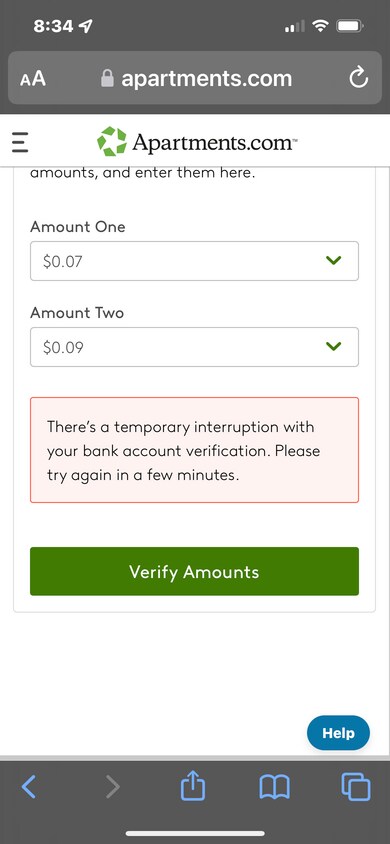Reload the page with refresh icon

(358, 79)
